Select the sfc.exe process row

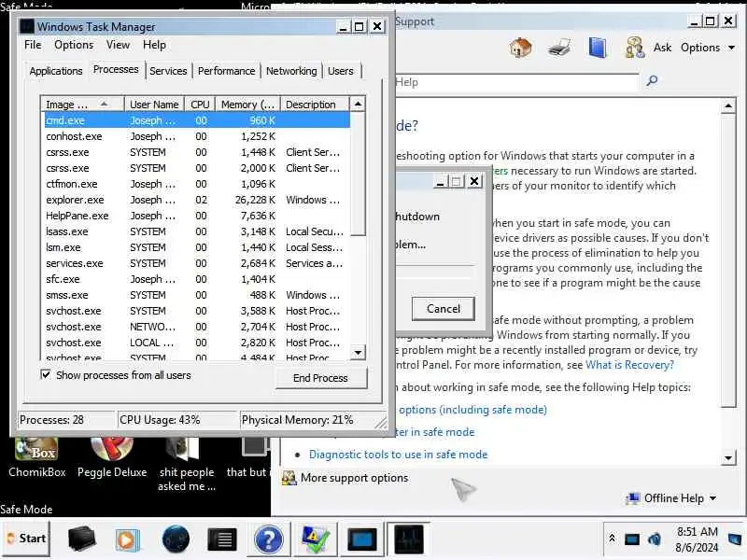[197, 279]
